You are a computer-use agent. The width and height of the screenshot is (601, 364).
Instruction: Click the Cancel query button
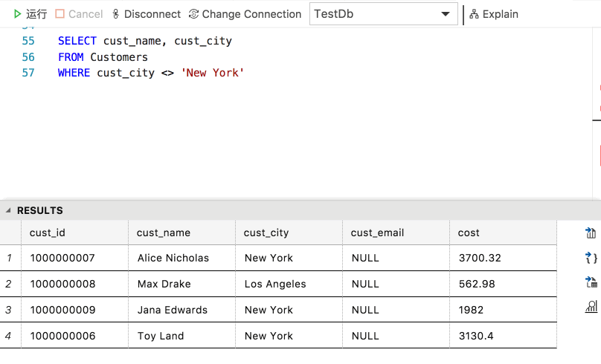point(79,14)
